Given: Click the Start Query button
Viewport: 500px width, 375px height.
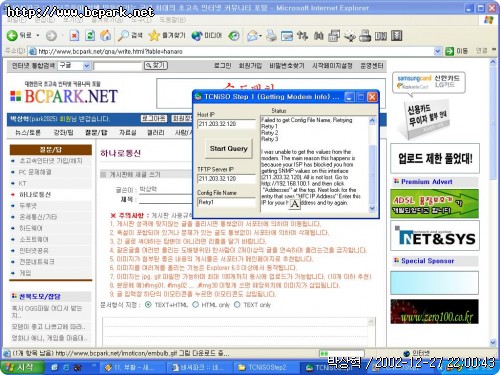Looking at the screenshot, I should point(229,148).
